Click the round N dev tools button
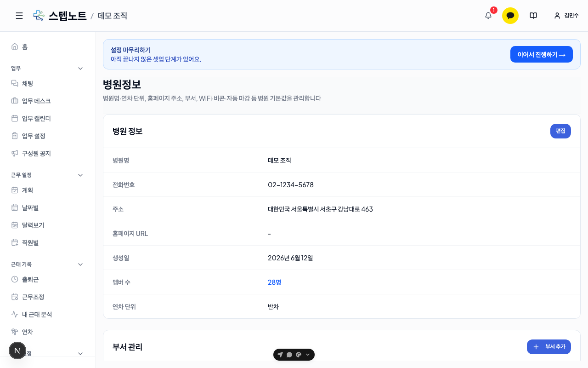588x368 pixels. [x=17, y=351]
